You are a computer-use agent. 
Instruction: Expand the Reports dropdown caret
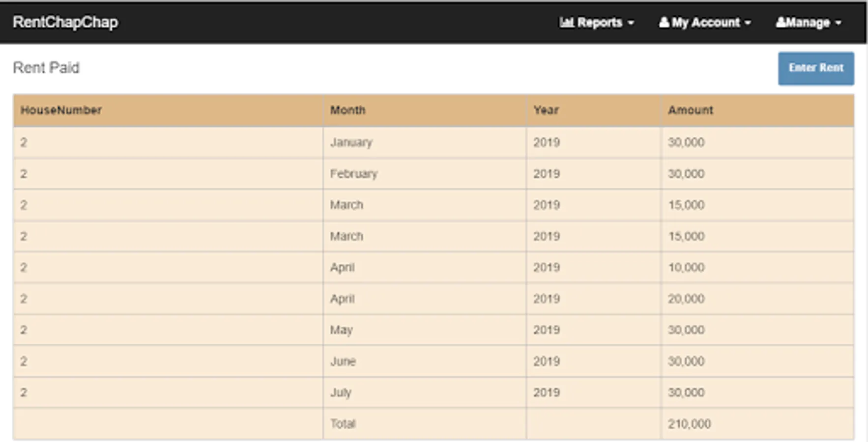click(x=631, y=23)
